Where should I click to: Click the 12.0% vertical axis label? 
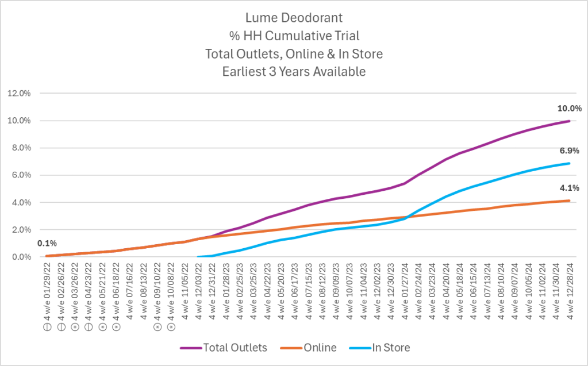tap(19, 94)
